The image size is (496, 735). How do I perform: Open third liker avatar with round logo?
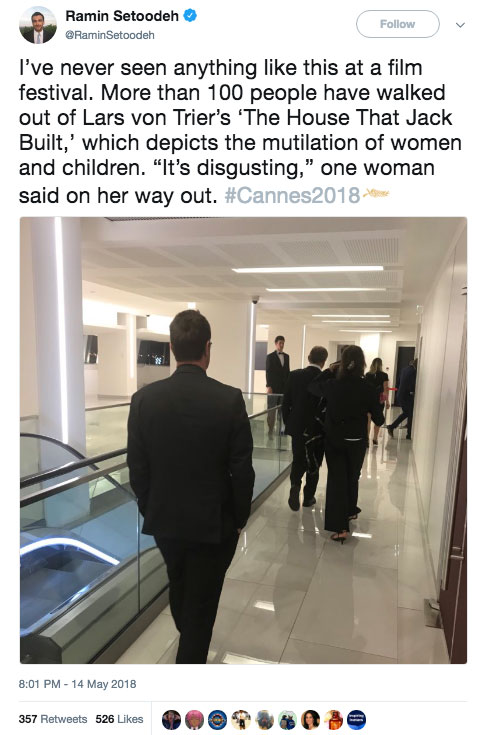point(218,720)
